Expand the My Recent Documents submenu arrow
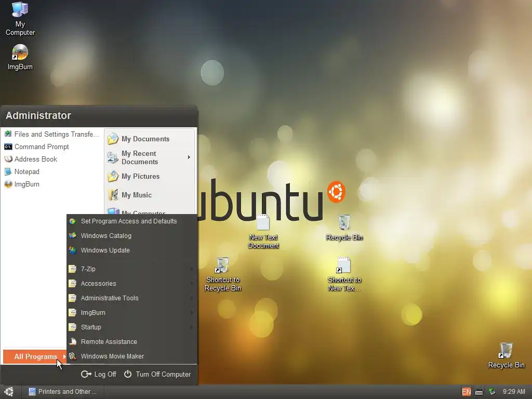Image resolution: width=532 pixels, height=399 pixels. pos(189,157)
